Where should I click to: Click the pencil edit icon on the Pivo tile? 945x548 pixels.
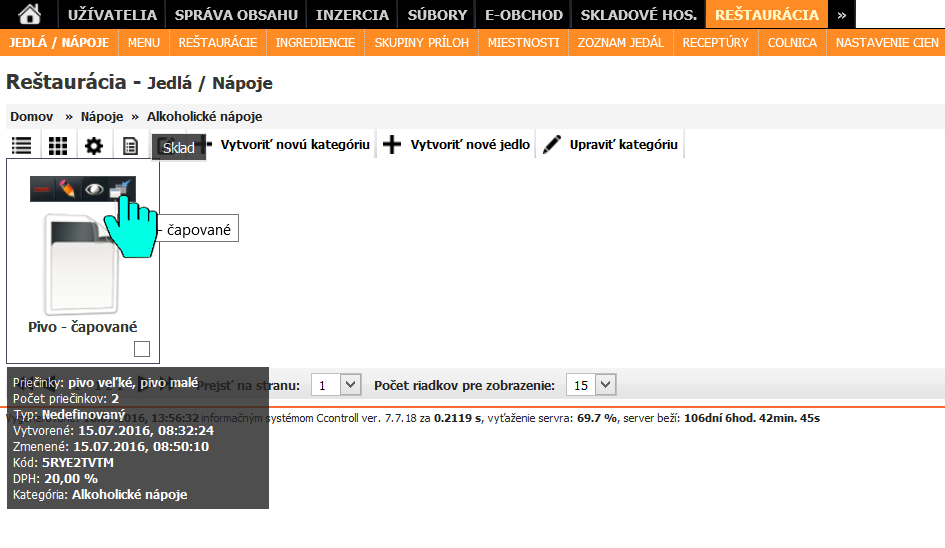pyautogui.click(x=68, y=189)
